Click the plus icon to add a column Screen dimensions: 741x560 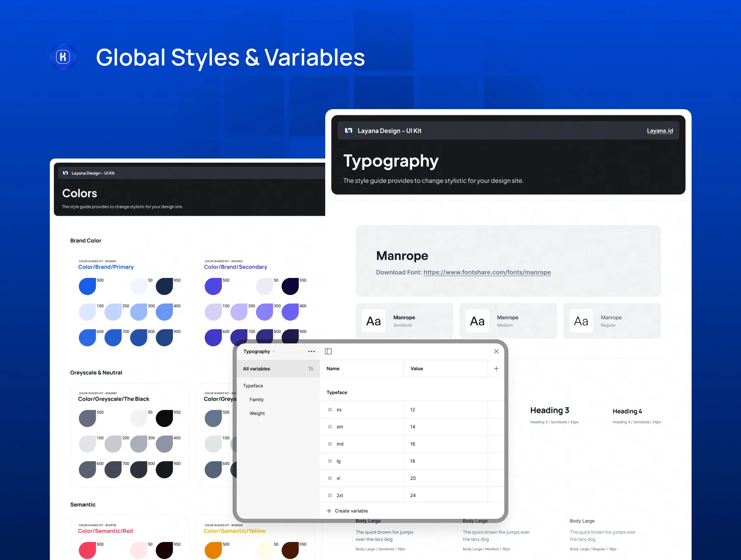(x=496, y=369)
